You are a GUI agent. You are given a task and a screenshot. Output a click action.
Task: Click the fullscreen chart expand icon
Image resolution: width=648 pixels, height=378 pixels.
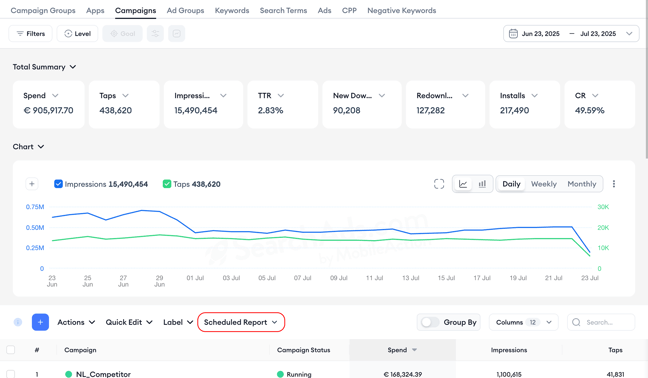point(439,184)
